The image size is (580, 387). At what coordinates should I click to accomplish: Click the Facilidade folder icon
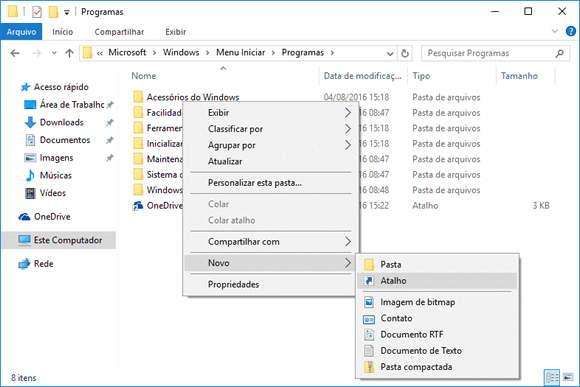[x=138, y=112]
